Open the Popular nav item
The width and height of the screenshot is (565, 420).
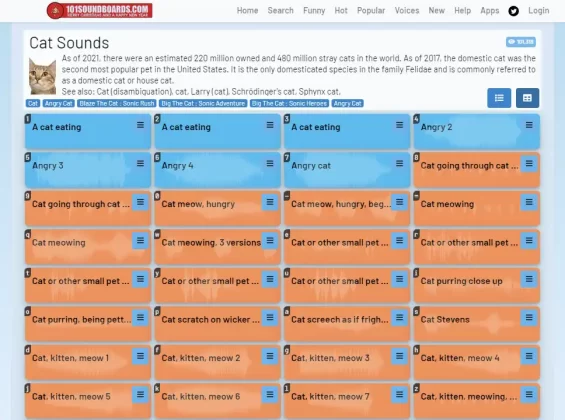click(371, 11)
